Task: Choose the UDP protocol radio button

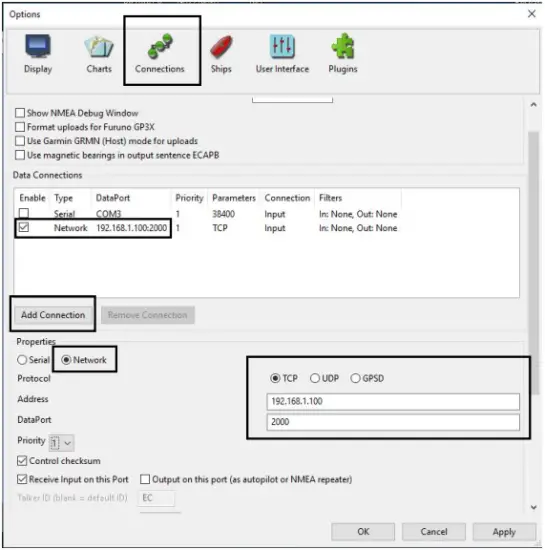Action: 315,378
